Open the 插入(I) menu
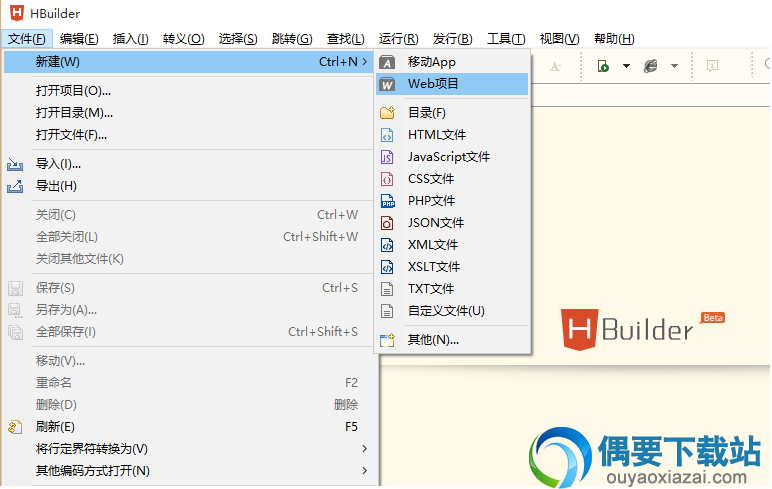772x489 pixels. (x=130, y=38)
